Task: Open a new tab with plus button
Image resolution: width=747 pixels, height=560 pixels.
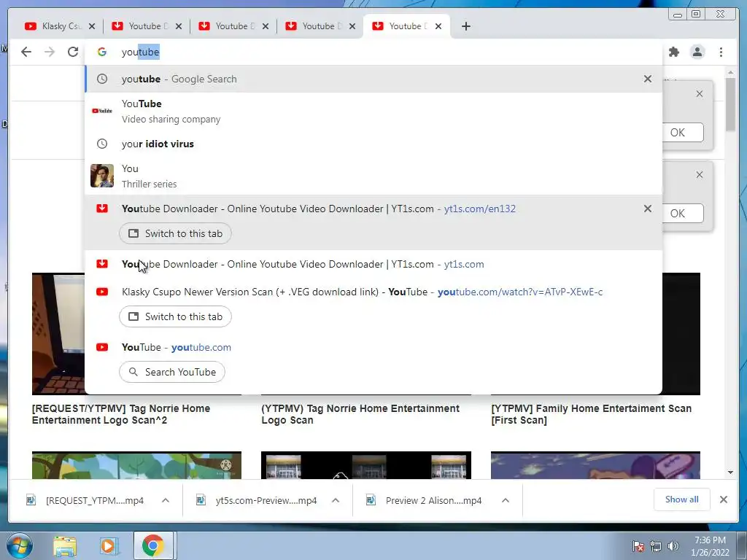Action: point(466,26)
